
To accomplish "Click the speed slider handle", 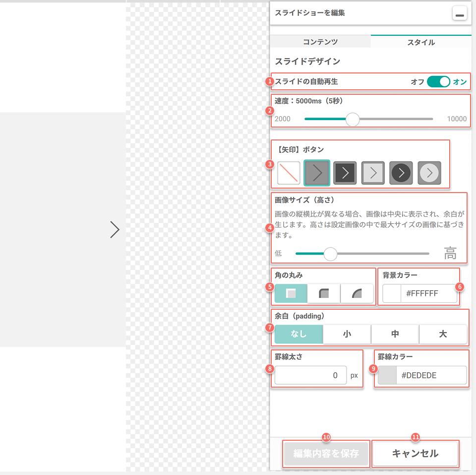I will tap(353, 119).
